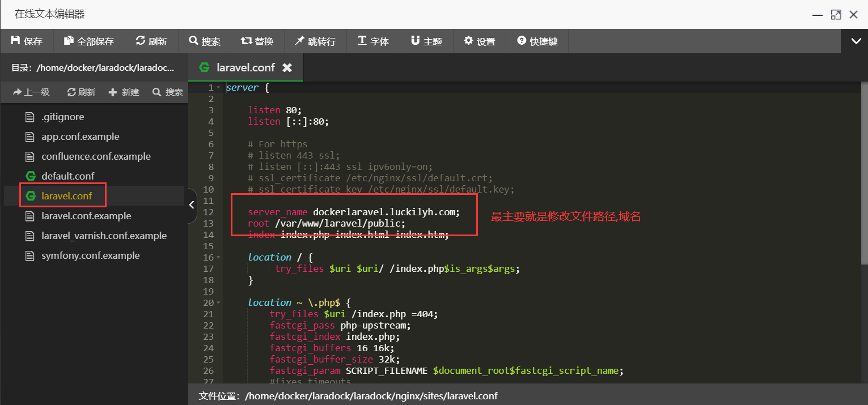Click the Save (保存) toolbar icon
Screen dimensions: 868x405
coord(27,41)
